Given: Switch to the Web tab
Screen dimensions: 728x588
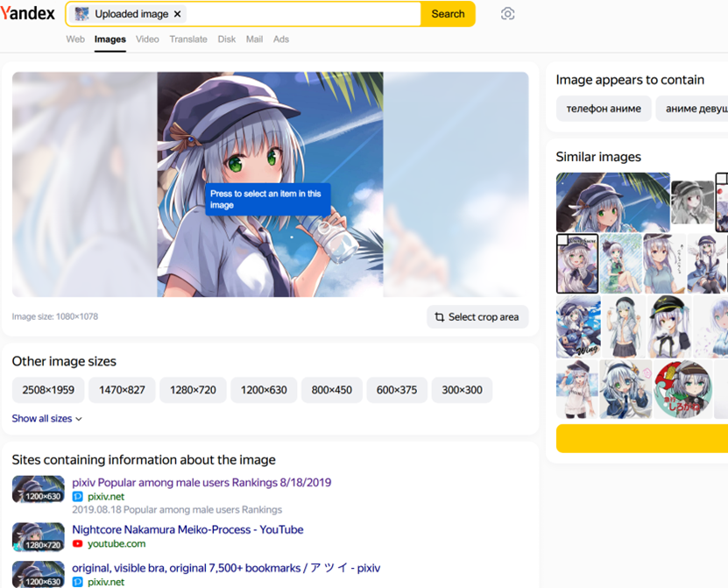Looking at the screenshot, I should pos(75,39).
